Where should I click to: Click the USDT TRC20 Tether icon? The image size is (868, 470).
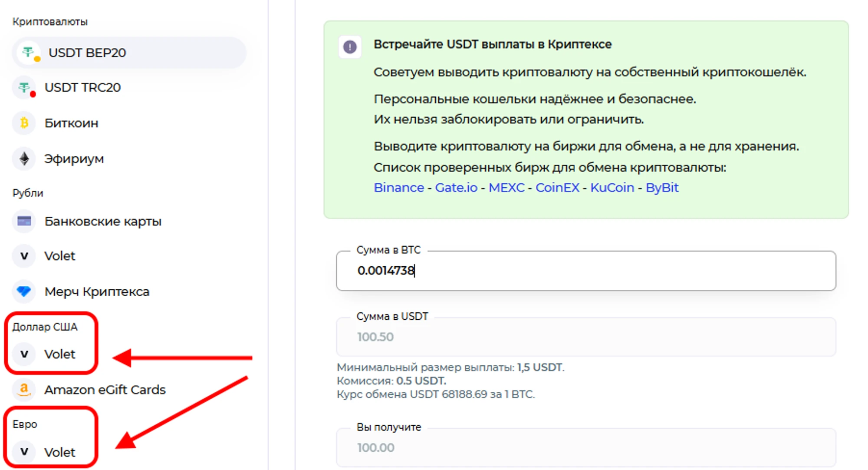25,88
